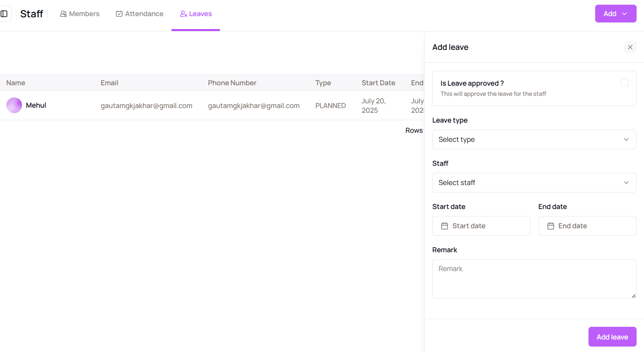Click the Start Date column header
This screenshot has width=644, height=352.
(x=378, y=83)
